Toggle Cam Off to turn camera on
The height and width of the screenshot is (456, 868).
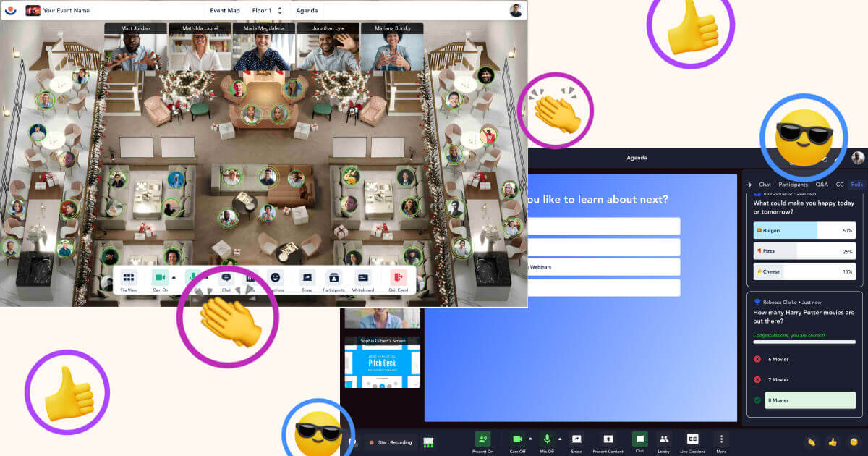518,439
